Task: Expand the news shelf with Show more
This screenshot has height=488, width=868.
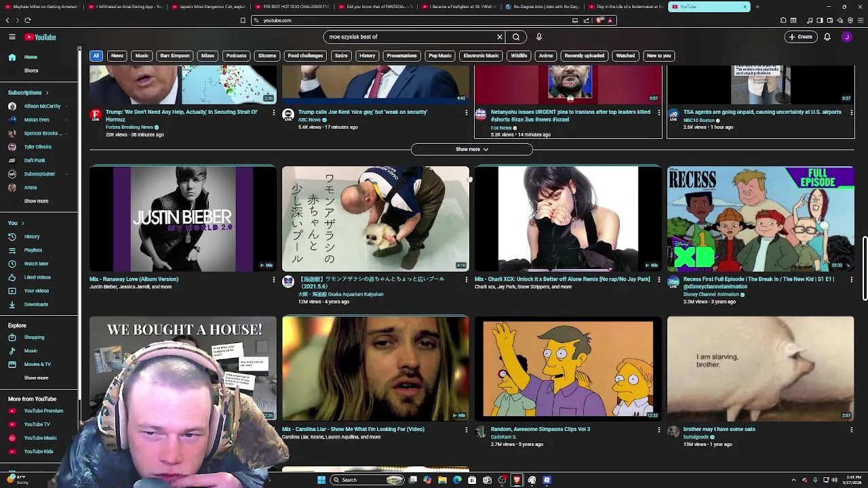Action: (x=471, y=149)
